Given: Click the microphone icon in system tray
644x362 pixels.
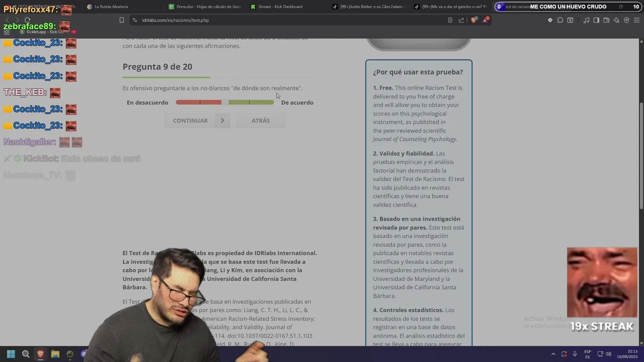Looking at the screenshot, I should pyautogui.click(x=575, y=354).
